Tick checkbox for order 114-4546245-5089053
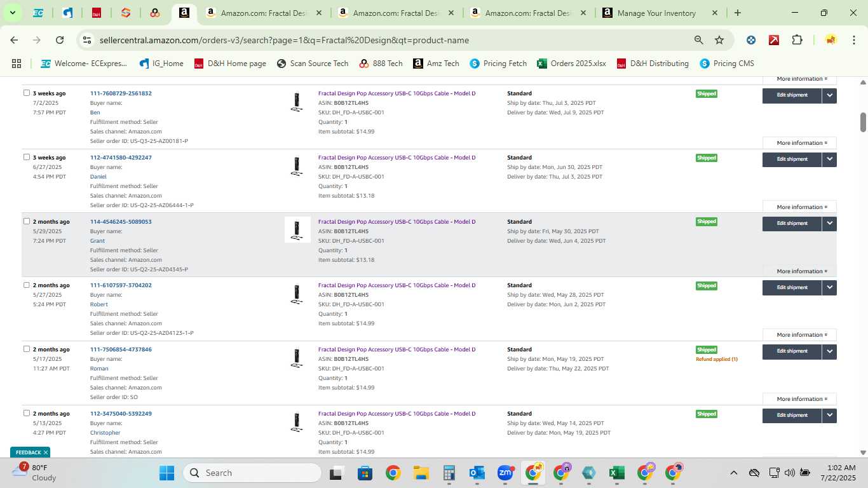This screenshot has width=868, height=488. 27,221
